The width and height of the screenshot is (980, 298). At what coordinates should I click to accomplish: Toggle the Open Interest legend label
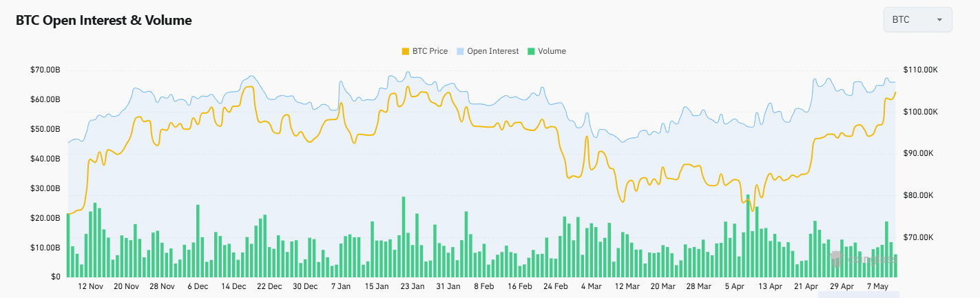492,51
